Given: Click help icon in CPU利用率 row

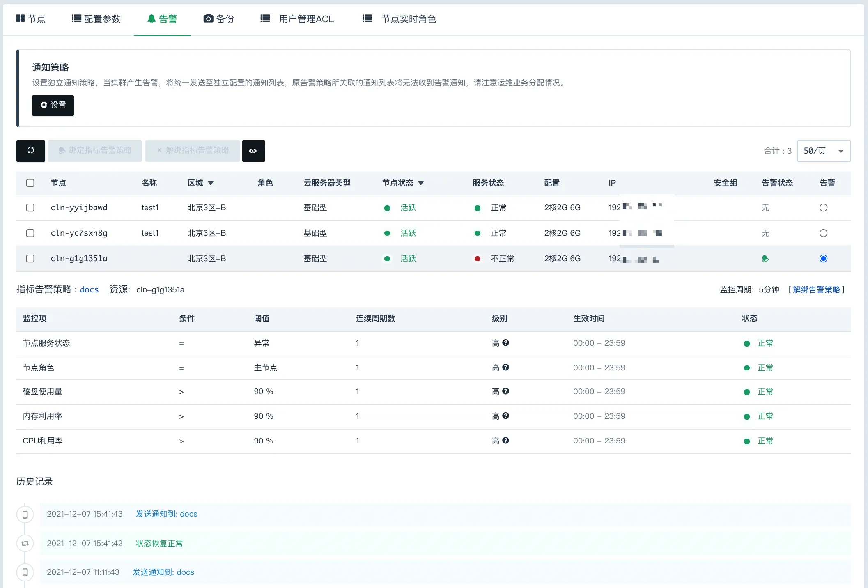Looking at the screenshot, I should (x=506, y=441).
